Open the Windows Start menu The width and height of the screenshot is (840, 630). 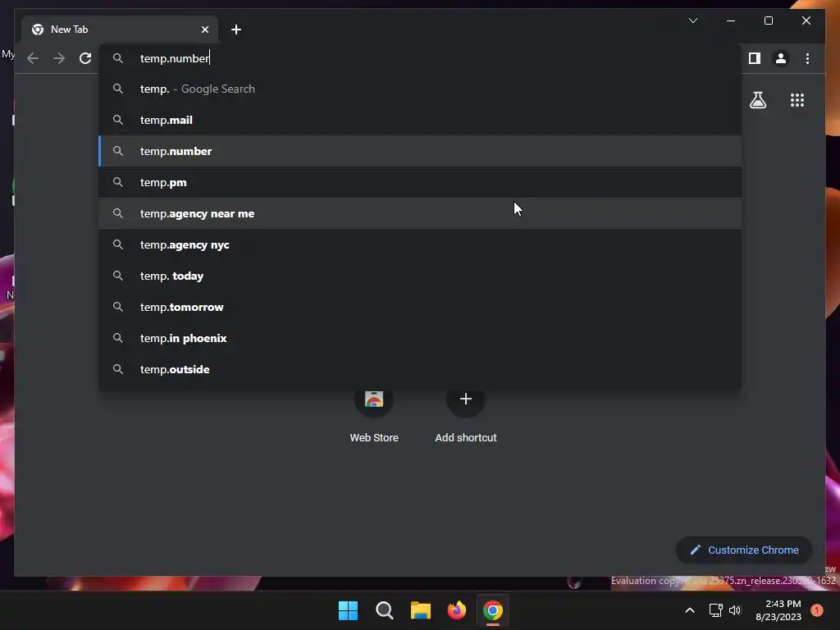pyautogui.click(x=348, y=610)
